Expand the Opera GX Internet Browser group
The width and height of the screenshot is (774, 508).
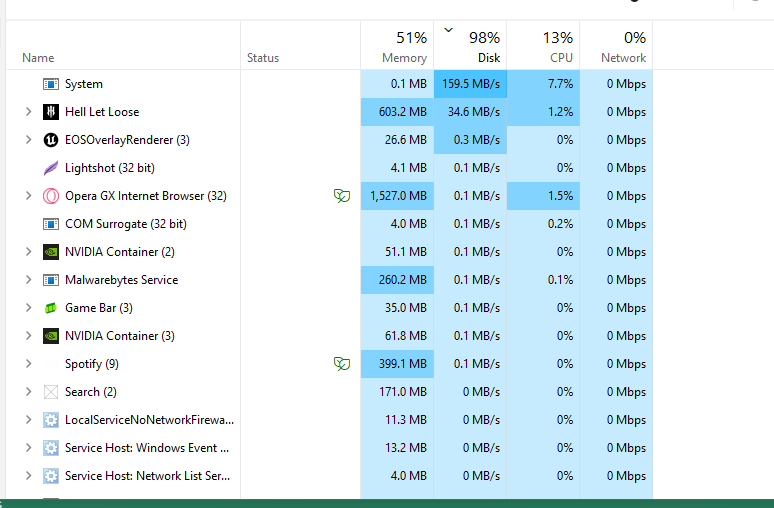click(x=29, y=196)
